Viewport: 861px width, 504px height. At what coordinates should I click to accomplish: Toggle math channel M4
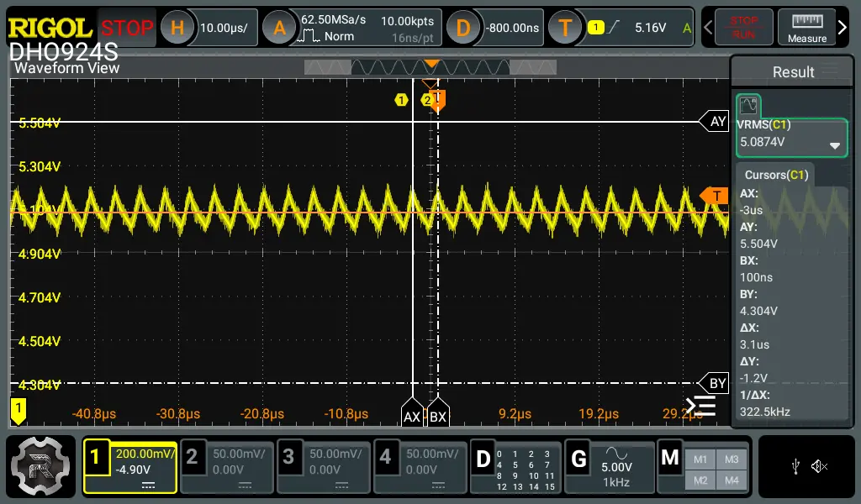point(732,480)
